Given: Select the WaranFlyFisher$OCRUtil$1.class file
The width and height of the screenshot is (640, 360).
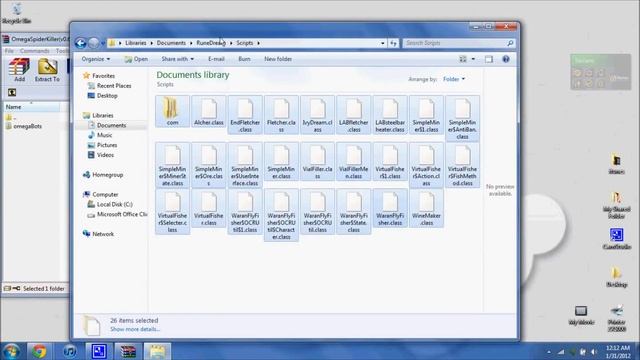Looking at the screenshot, I should 245,211.
